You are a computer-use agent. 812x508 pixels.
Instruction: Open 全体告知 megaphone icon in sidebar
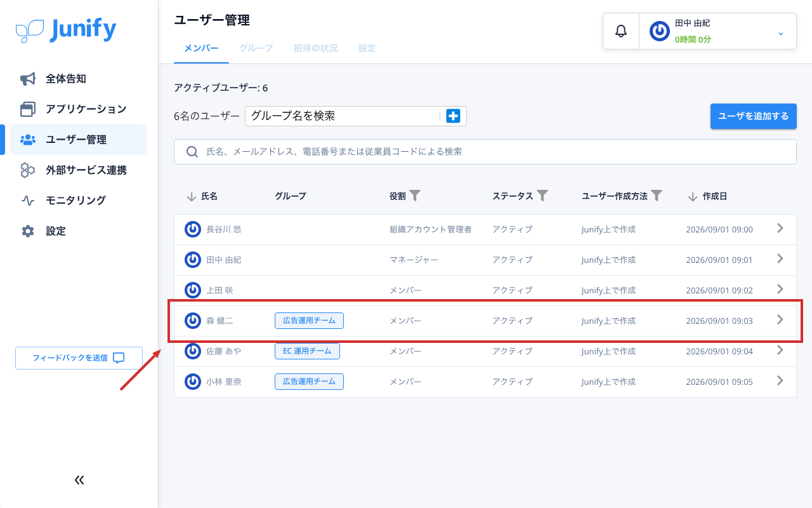point(28,79)
